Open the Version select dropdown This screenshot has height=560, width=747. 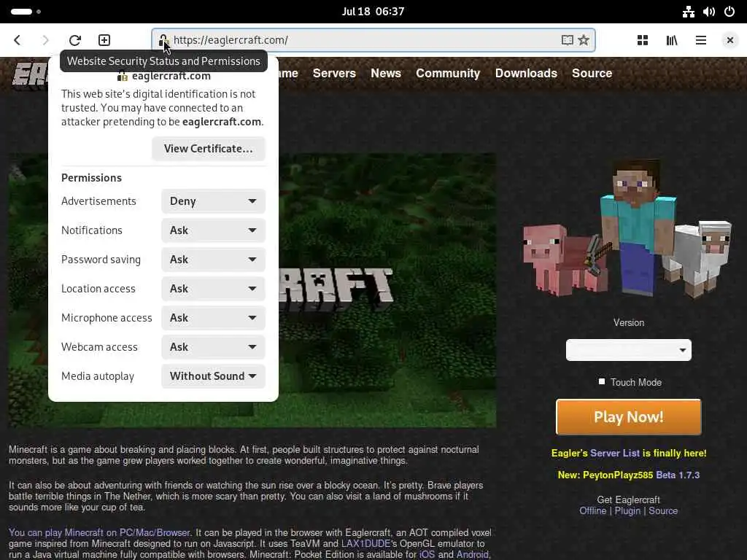(628, 350)
